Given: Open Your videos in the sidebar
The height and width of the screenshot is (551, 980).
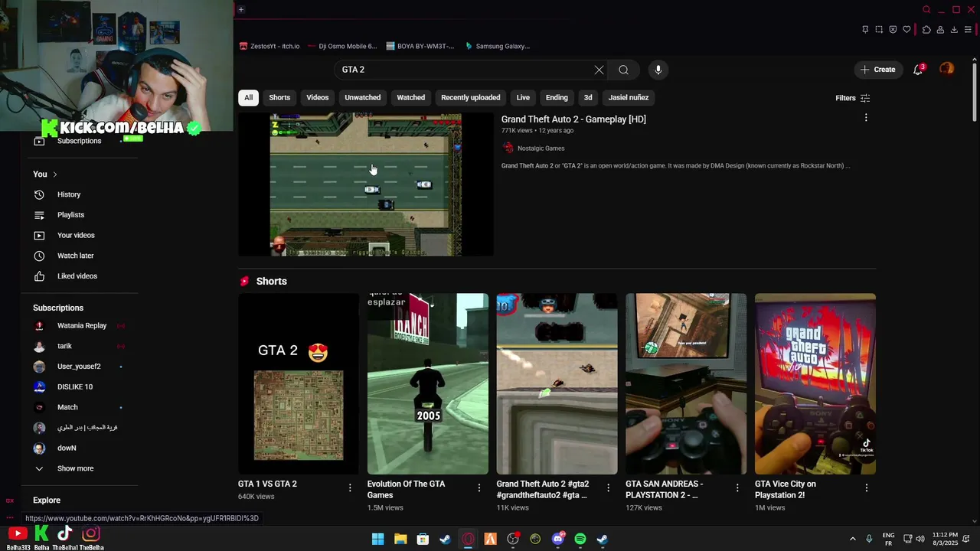Looking at the screenshot, I should (76, 235).
